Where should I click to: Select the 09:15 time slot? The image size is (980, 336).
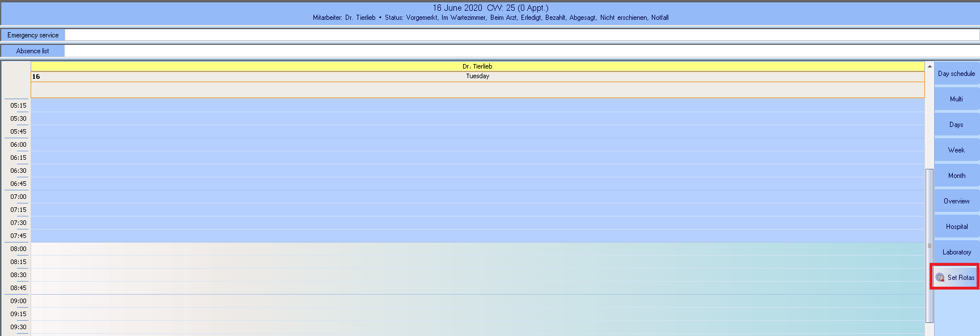click(x=477, y=314)
